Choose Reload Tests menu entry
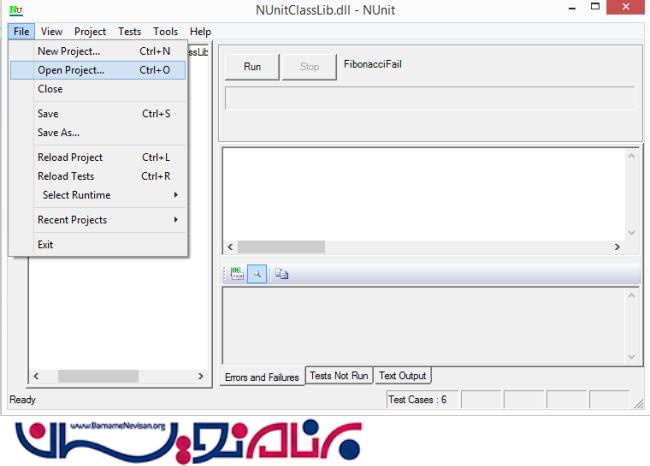Screen dimensions: 650x466 98,176
